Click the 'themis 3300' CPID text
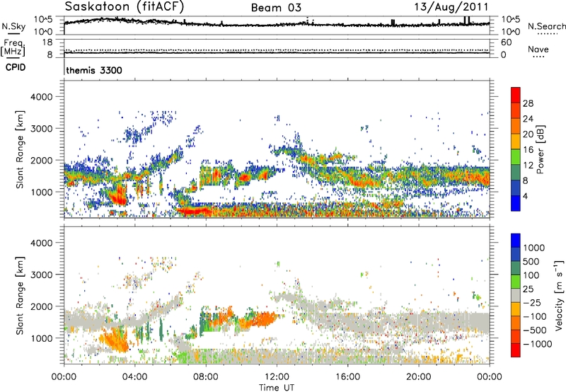566x392 pixels. click(x=94, y=70)
